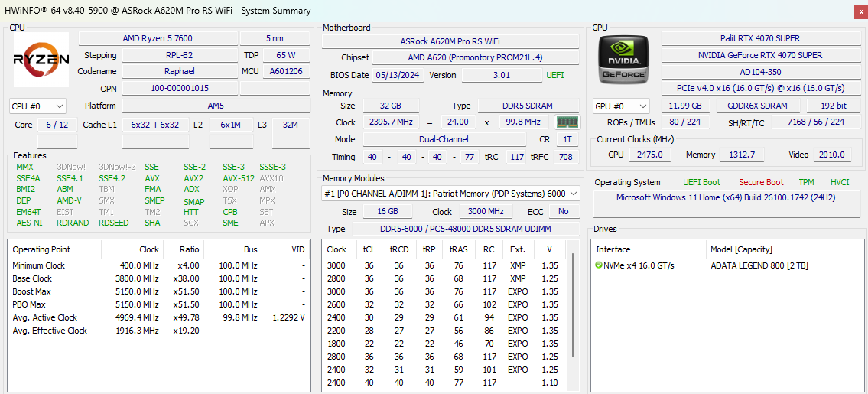Select the ADATA LEGEND 800 drive row
This screenshot has width=868, height=394.
(727, 266)
